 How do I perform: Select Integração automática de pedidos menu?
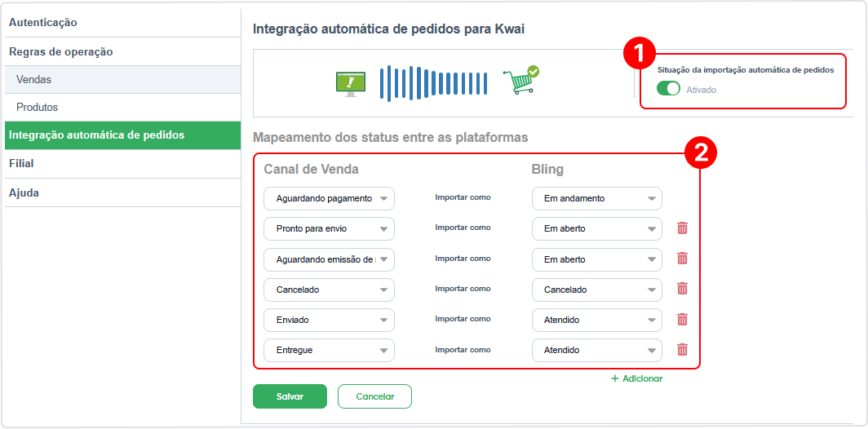[122, 135]
